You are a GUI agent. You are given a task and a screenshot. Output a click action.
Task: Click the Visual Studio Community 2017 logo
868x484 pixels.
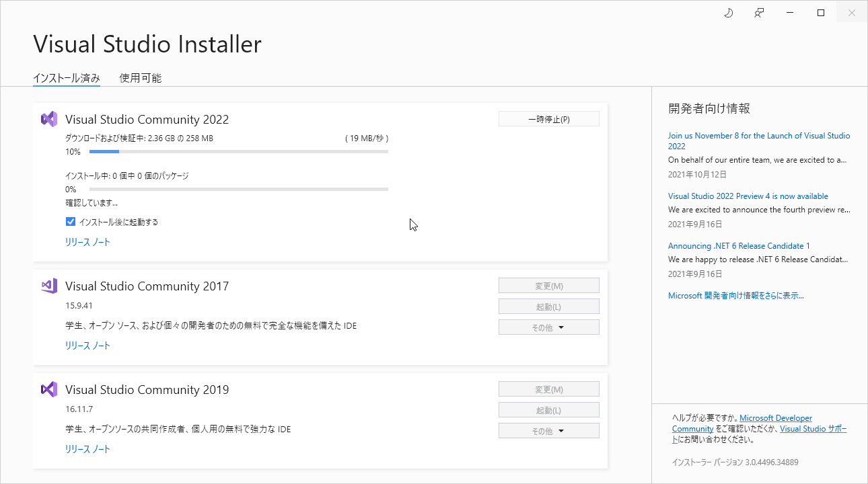(x=48, y=286)
